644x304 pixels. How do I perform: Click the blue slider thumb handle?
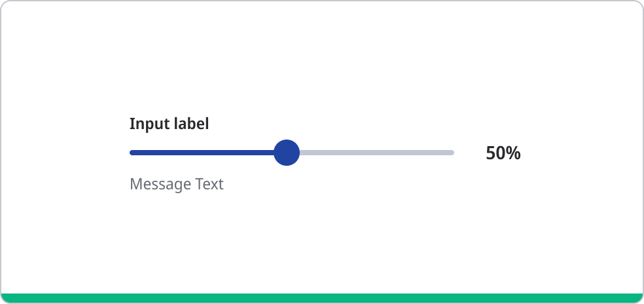coord(286,153)
